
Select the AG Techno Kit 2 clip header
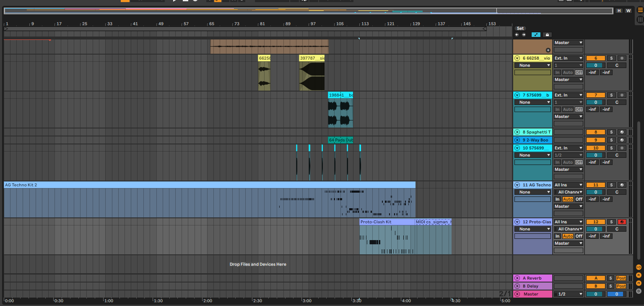[x=210, y=185]
